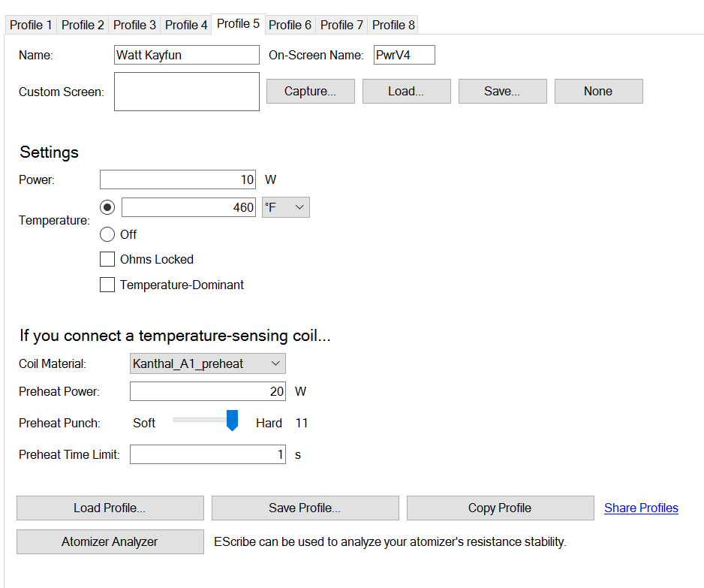704x588 pixels.
Task: Open the Atomizer Analyzer
Action: [x=110, y=541]
